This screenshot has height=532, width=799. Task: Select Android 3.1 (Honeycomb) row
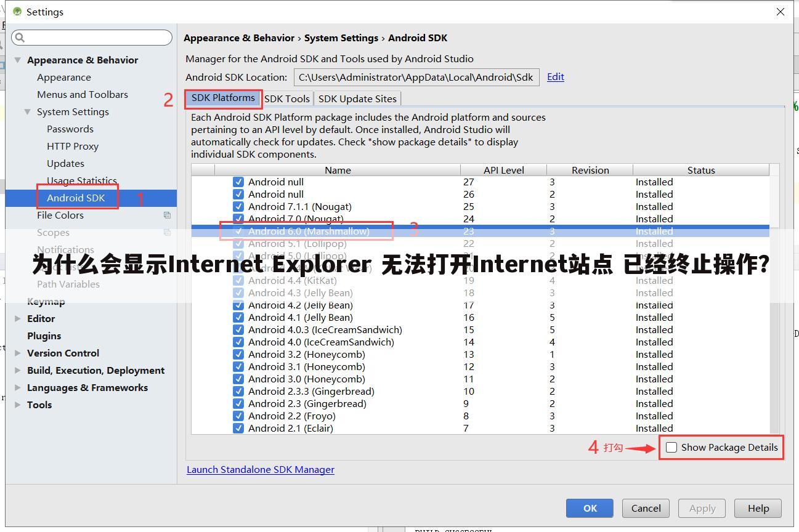pos(481,366)
